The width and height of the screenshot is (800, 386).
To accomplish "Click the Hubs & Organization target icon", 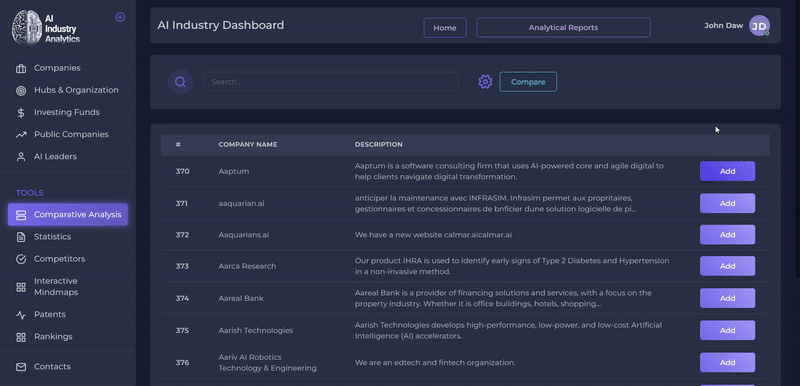I will tap(21, 91).
